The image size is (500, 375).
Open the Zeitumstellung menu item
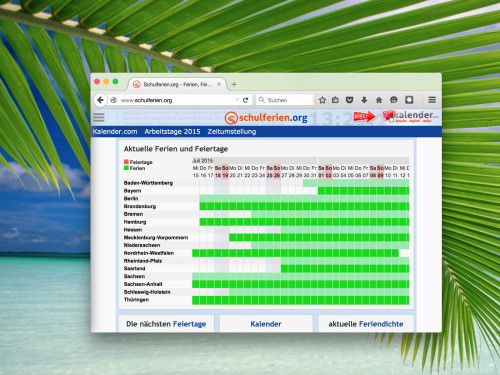(x=232, y=132)
